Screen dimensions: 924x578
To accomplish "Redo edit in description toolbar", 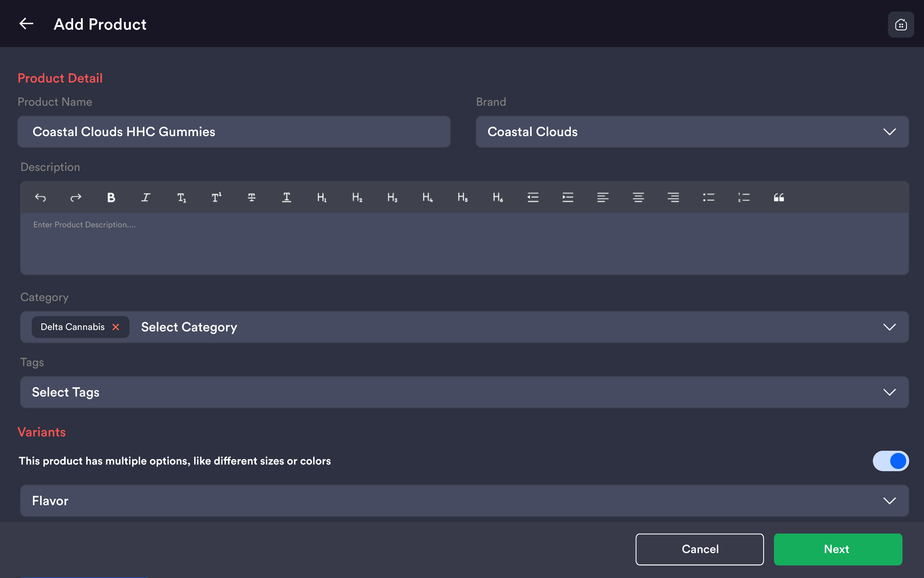I will [x=76, y=197].
